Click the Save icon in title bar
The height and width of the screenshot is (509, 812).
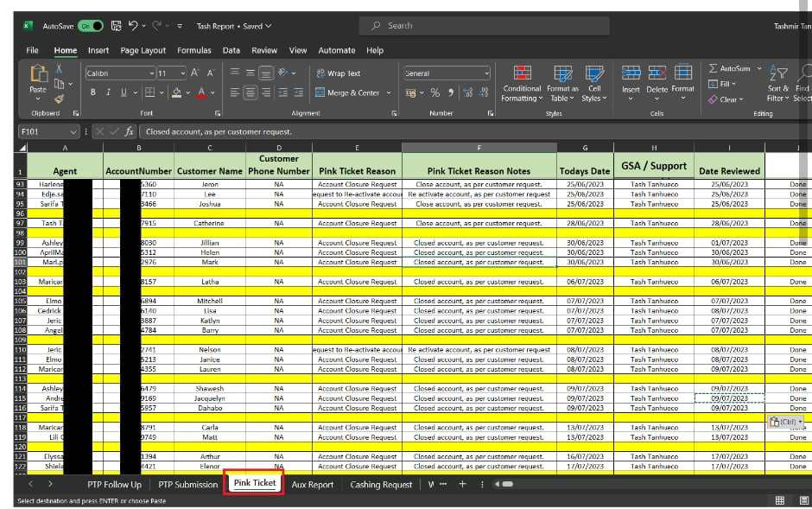tap(116, 26)
